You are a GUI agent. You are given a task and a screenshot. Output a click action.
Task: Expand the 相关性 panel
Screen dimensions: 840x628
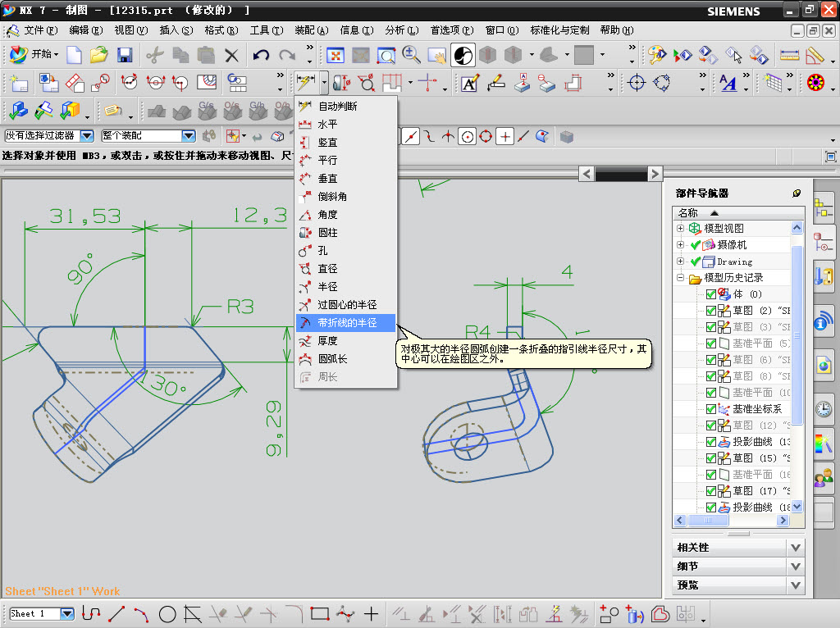(x=795, y=547)
